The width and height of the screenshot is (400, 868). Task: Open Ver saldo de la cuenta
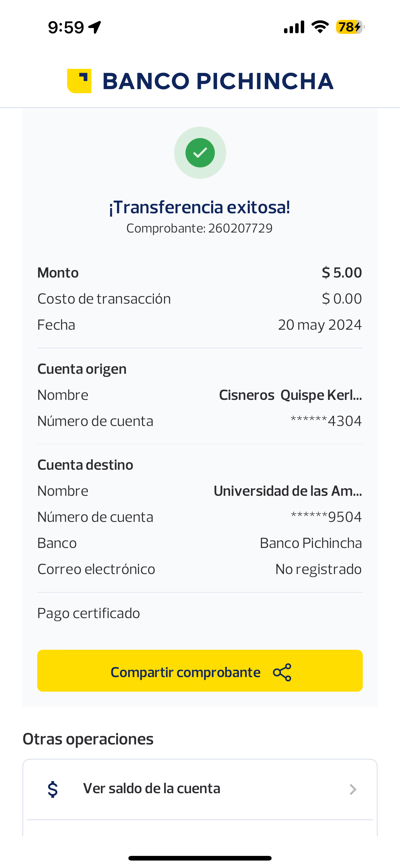pyautogui.click(x=152, y=789)
